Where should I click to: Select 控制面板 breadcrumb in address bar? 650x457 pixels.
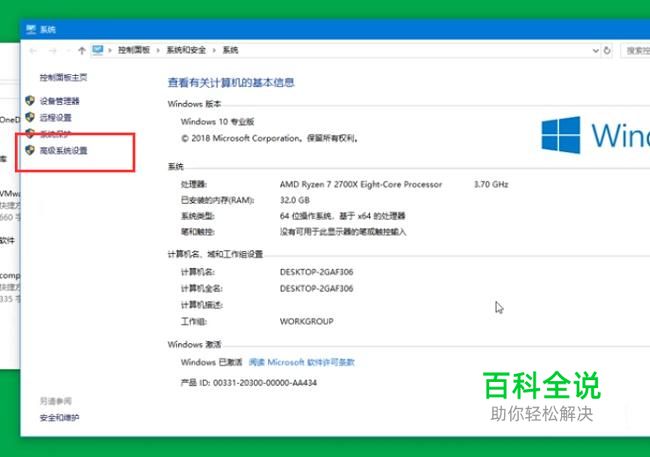134,50
